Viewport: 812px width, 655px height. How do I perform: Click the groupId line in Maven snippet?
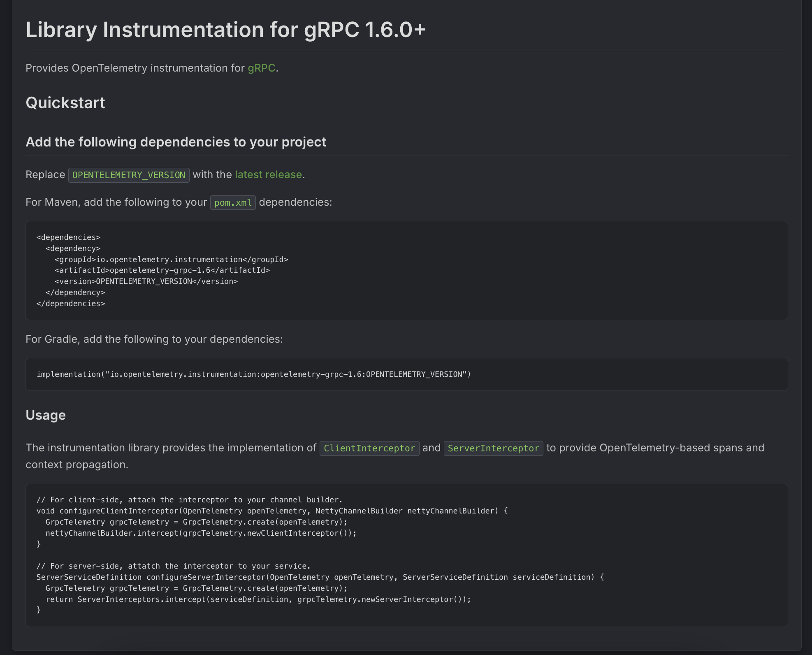click(171, 259)
